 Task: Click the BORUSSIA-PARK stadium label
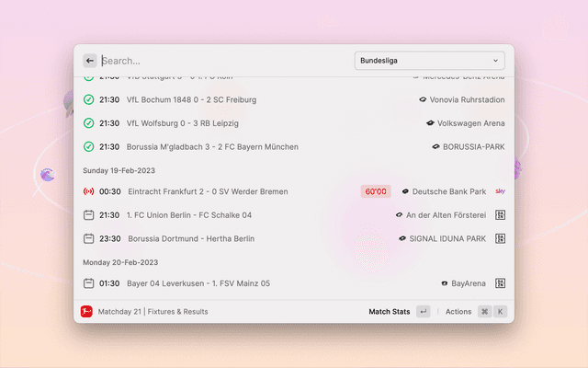[x=473, y=146]
